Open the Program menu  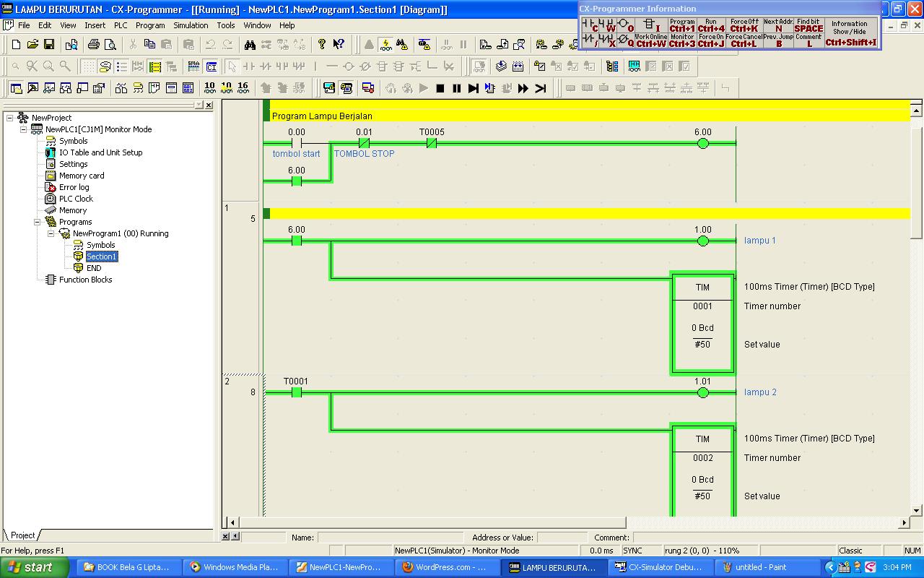click(150, 25)
